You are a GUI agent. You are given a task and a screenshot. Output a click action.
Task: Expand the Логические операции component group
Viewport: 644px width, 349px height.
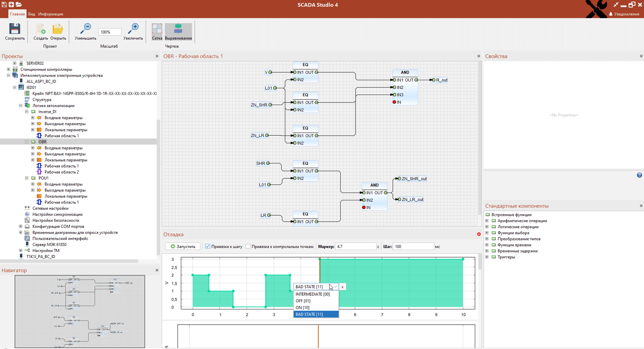click(x=487, y=227)
